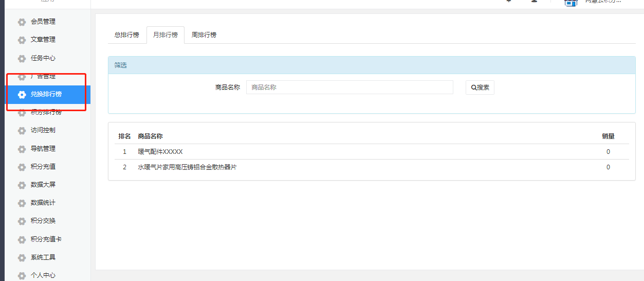Image resolution: width=644 pixels, height=281 pixels.
Task: Click the gear icon next to 文章管理
Action: (x=22, y=40)
